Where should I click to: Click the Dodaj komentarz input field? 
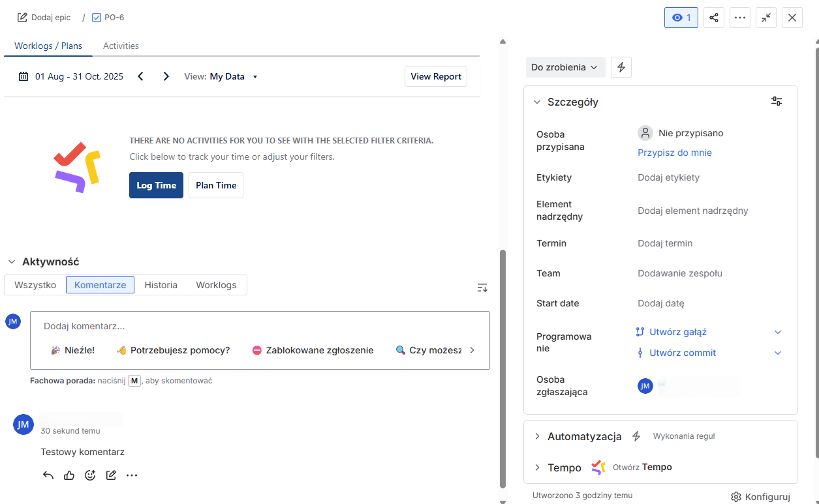(260, 326)
